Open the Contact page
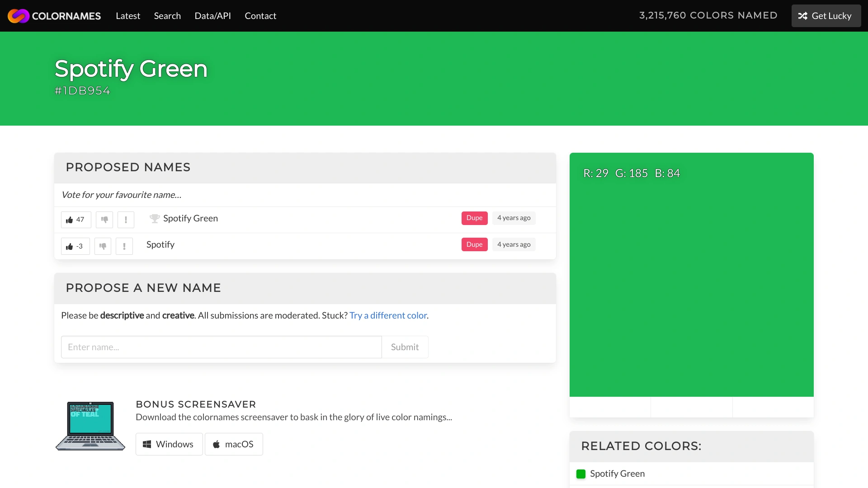 pyautogui.click(x=260, y=15)
